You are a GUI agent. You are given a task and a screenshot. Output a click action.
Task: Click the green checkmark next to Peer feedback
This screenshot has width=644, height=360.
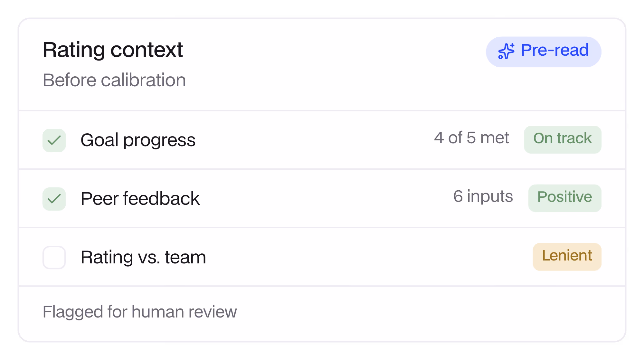pyautogui.click(x=54, y=199)
